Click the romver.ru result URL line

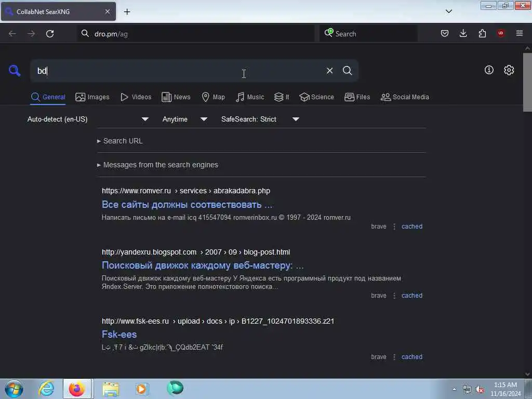coord(186,191)
